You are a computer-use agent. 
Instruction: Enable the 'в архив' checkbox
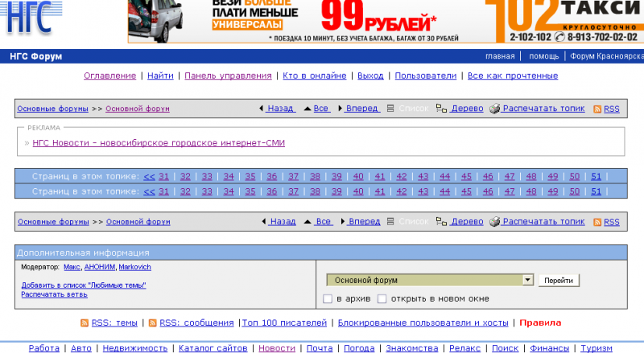pos(328,299)
